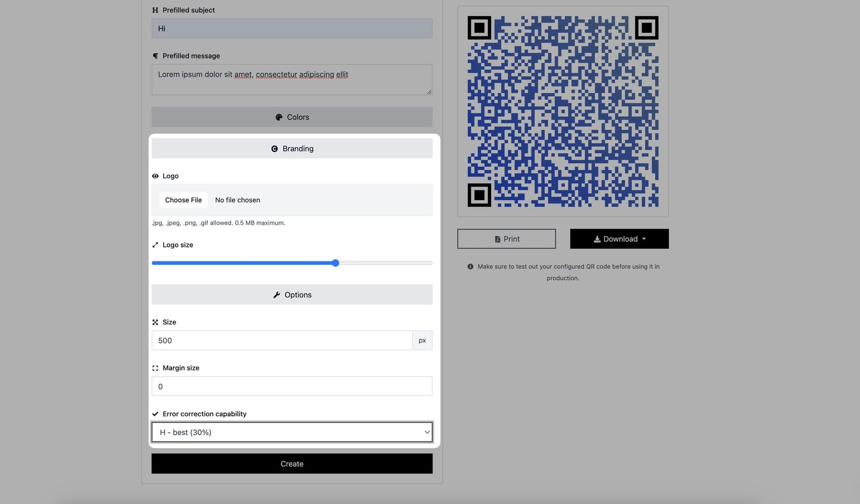This screenshot has height=504, width=860.
Task: Click the Options panel wrench icon
Action: pyautogui.click(x=277, y=295)
